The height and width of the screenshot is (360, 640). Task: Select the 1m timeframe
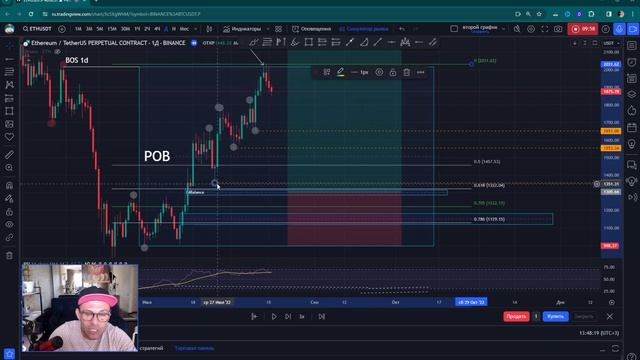[78, 29]
